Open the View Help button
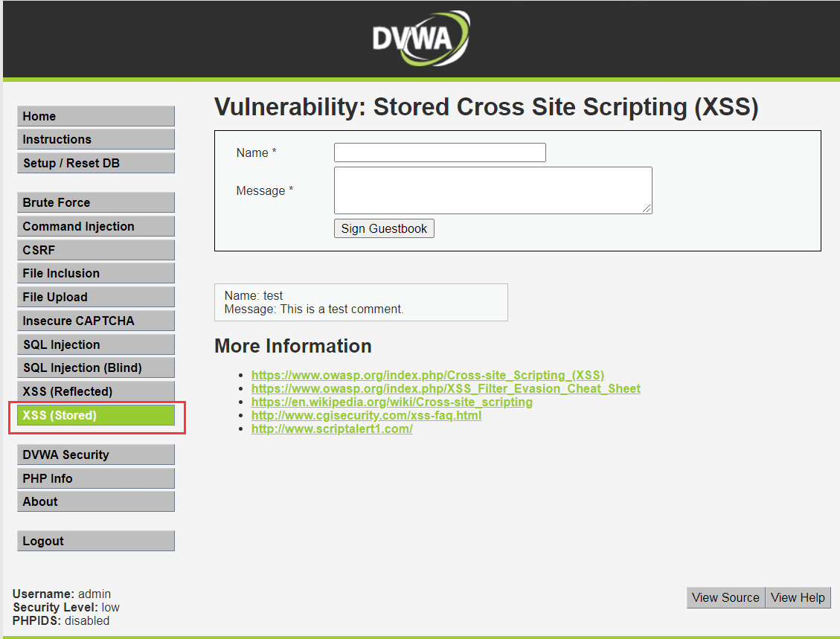Screen dimensions: 840x639 click(x=798, y=597)
